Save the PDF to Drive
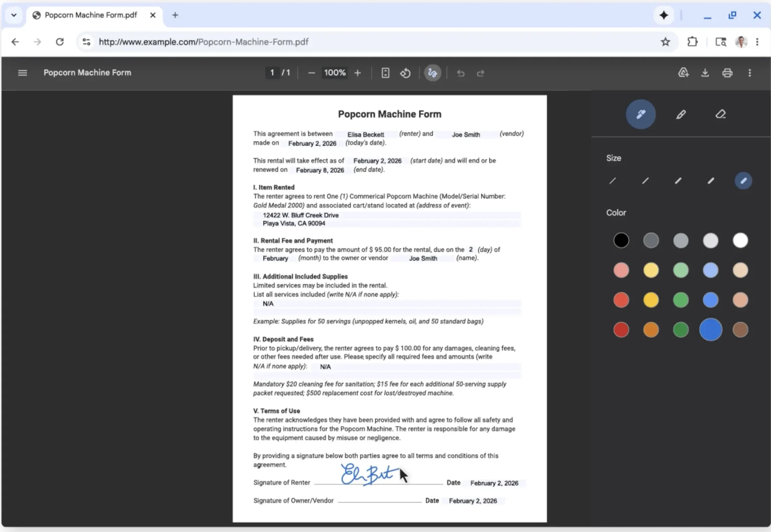The image size is (771, 532). pos(683,73)
